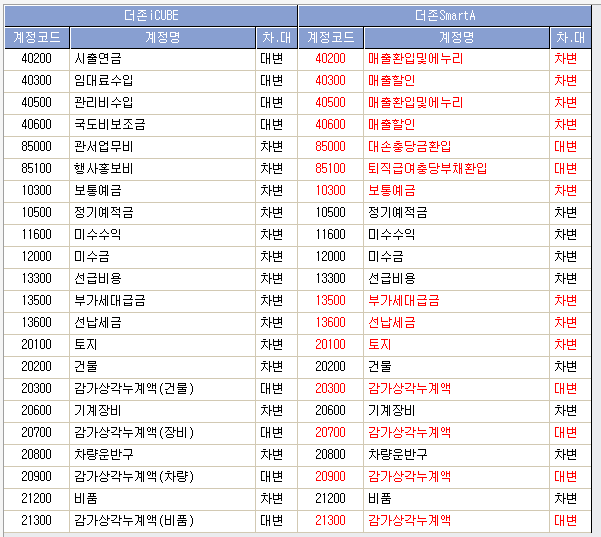Click the 감가상각누계액(장비) cell
The height and width of the screenshot is (537, 601).
(x=163, y=433)
